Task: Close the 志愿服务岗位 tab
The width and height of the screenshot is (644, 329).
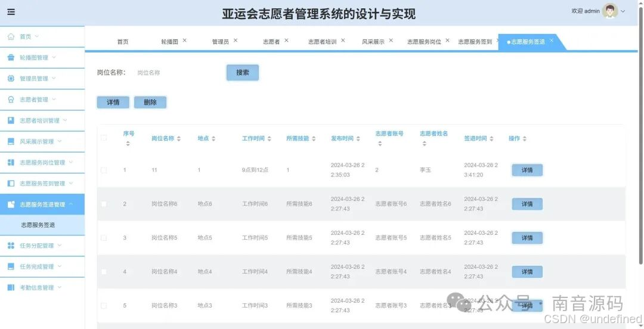Action: click(447, 41)
